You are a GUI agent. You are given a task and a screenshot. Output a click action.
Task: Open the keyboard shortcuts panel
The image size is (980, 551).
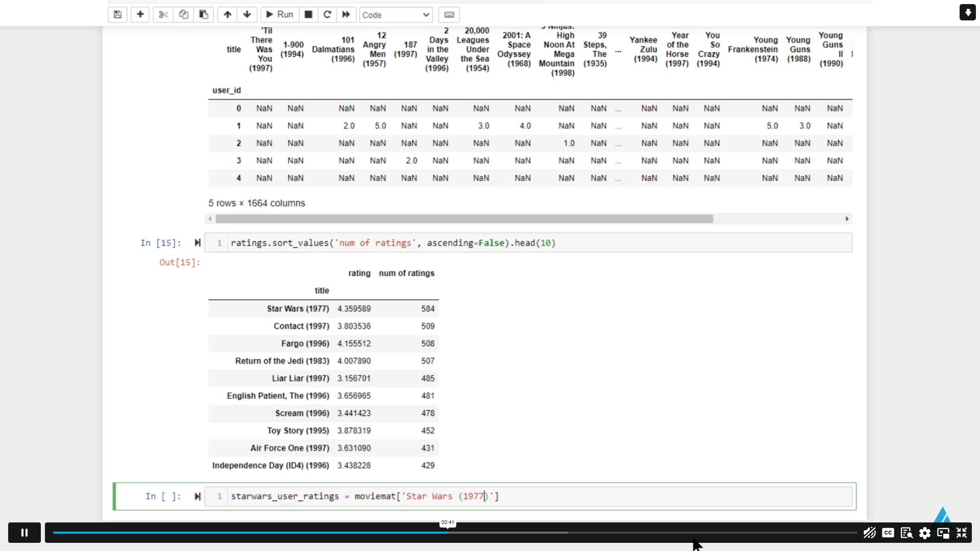(x=449, y=15)
